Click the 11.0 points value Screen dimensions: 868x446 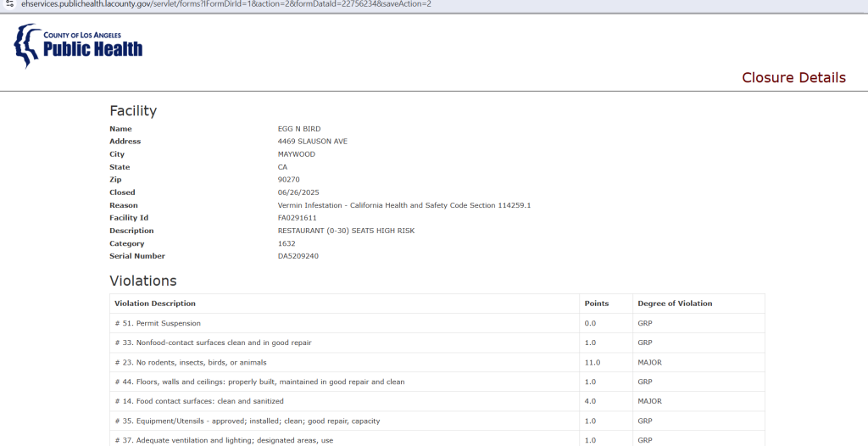click(593, 362)
